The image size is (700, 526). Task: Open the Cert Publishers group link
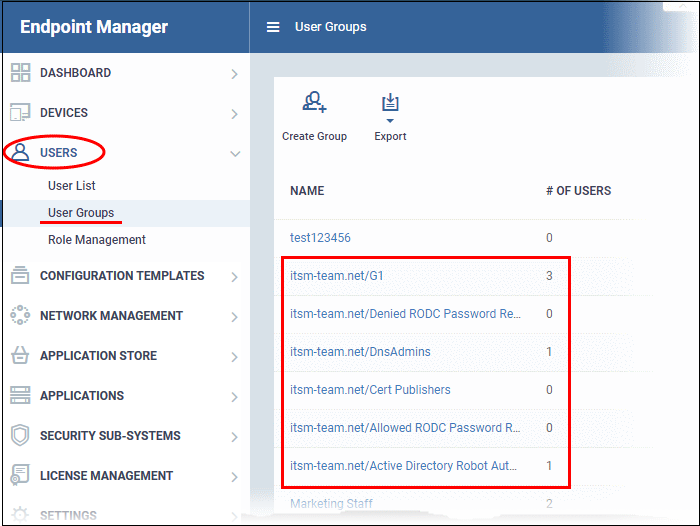point(370,389)
